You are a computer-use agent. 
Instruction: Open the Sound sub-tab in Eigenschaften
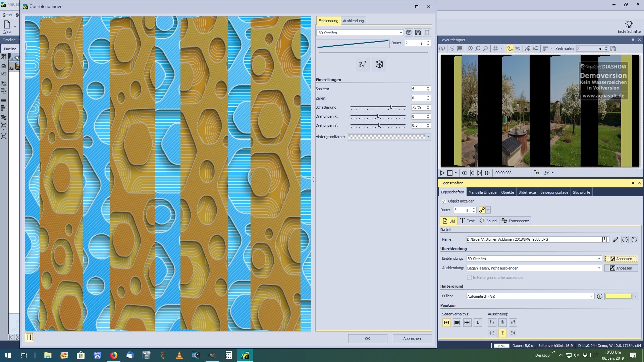(x=488, y=221)
